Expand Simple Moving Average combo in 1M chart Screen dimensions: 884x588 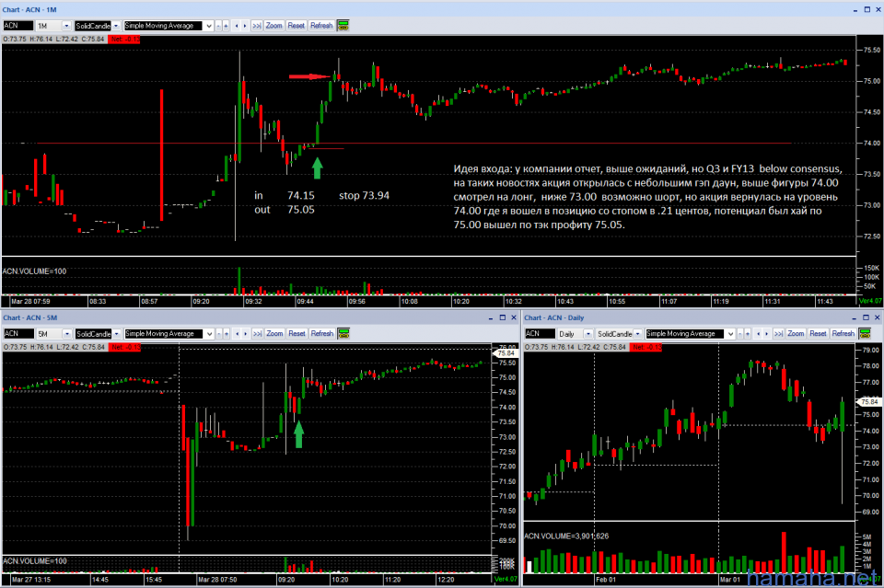[x=209, y=26]
